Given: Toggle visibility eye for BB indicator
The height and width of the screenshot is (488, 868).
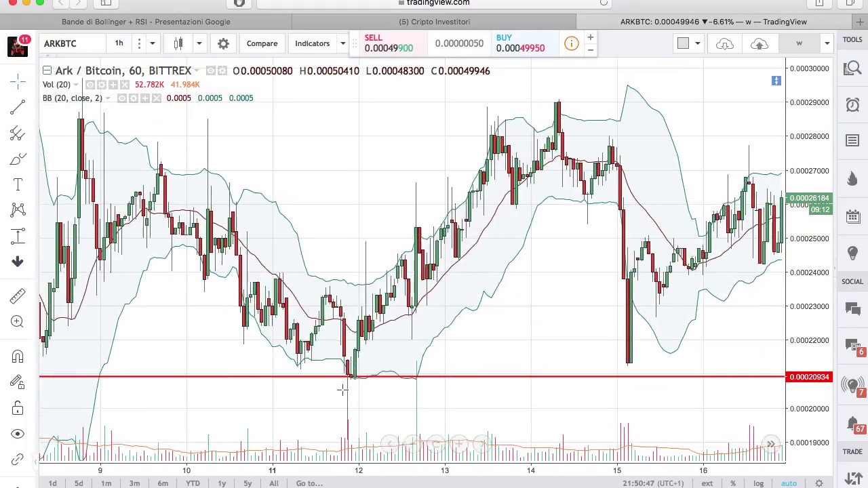Looking at the screenshot, I should tap(122, 98).
